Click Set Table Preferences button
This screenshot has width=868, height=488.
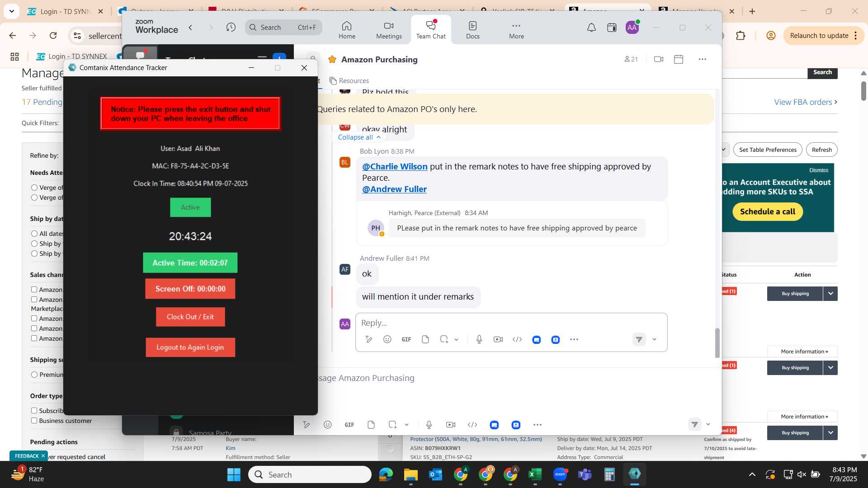[x=768, y=150]
